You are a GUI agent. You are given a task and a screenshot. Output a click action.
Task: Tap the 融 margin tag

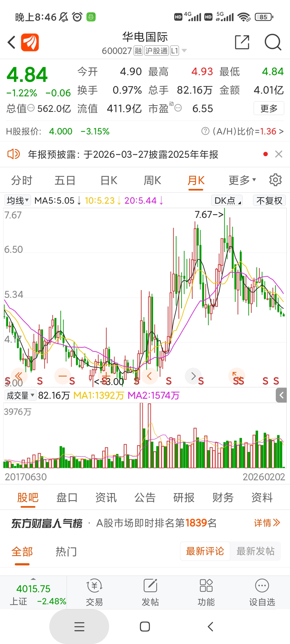point(138,51)
